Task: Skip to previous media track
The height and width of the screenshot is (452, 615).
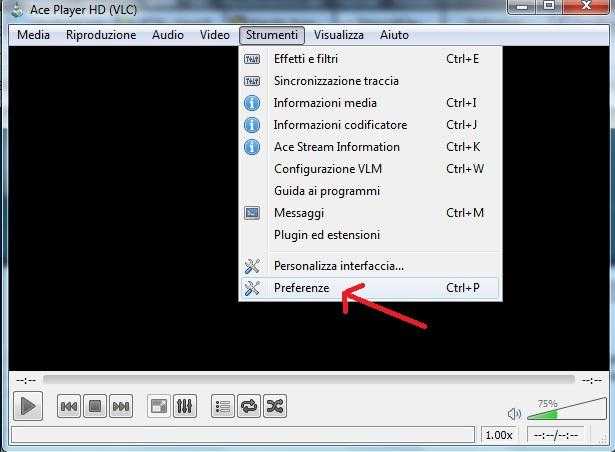Action: coord(69,406)
